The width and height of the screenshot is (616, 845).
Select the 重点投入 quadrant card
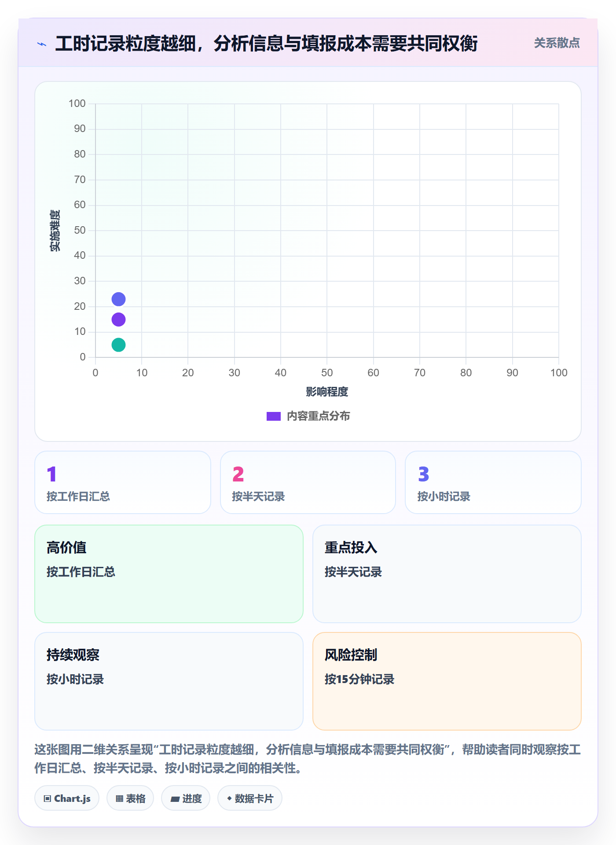point(447,574)
